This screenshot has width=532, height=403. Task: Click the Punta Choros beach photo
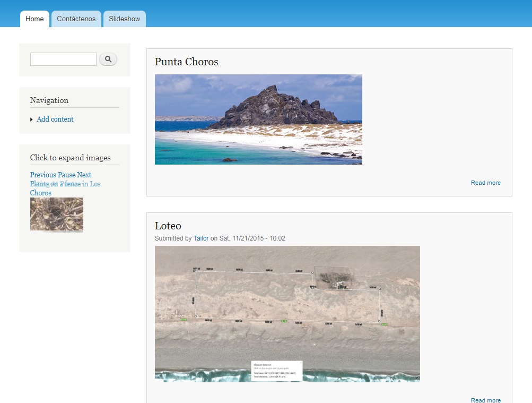[x=258, y=119]
